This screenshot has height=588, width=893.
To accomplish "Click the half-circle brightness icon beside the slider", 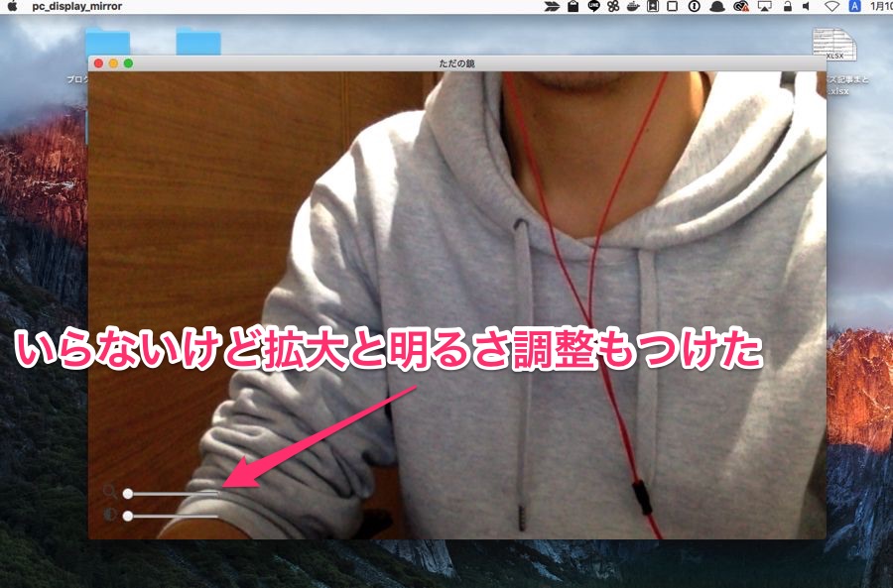I will (x=110, y=515).
